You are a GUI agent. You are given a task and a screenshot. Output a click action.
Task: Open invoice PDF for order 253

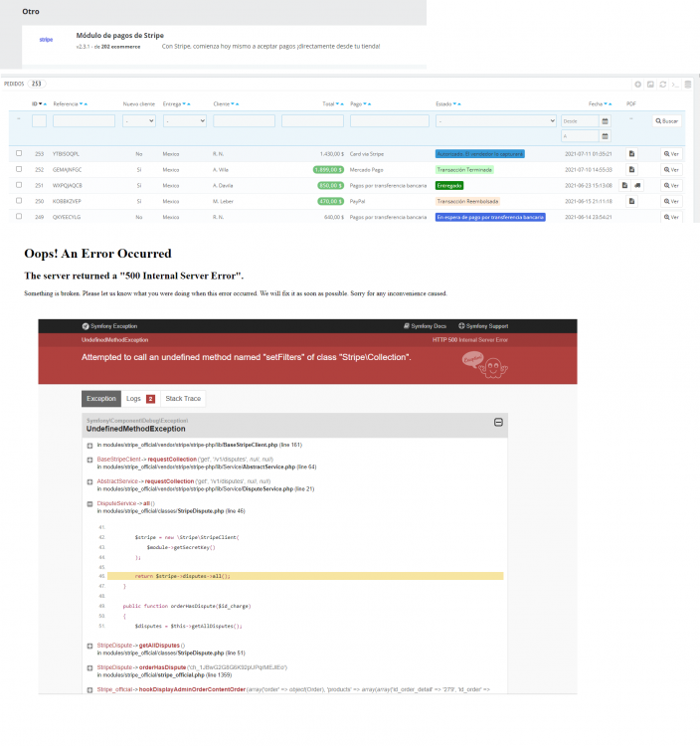point(631,153)
